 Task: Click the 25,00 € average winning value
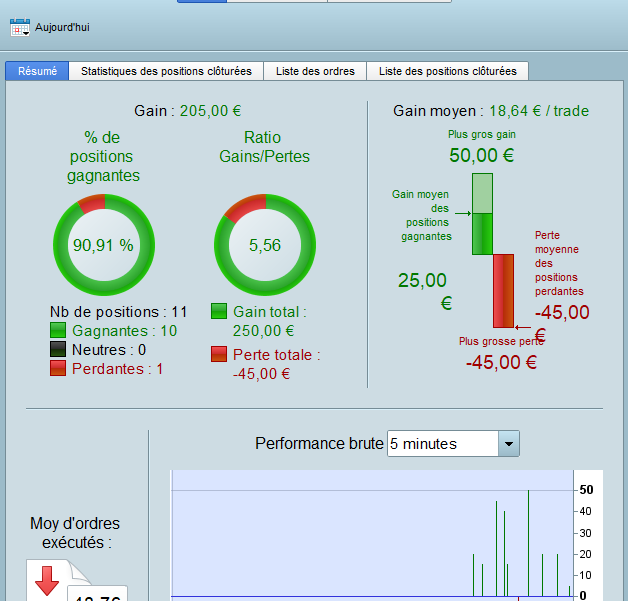425,291
